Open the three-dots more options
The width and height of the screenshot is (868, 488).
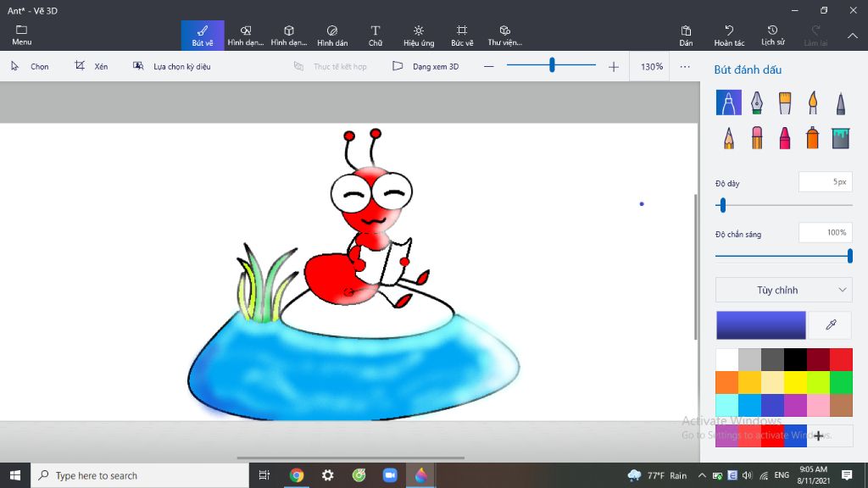click(x=685, y=66)
